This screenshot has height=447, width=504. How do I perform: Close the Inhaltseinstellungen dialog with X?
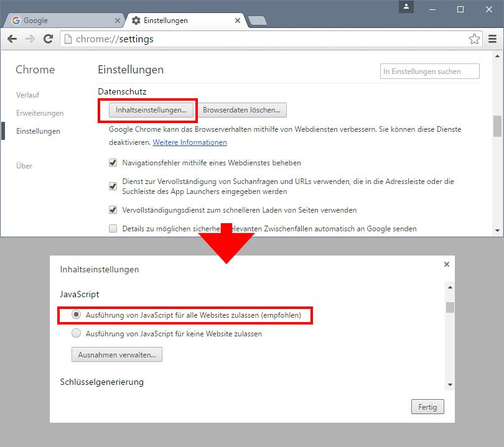446,264
